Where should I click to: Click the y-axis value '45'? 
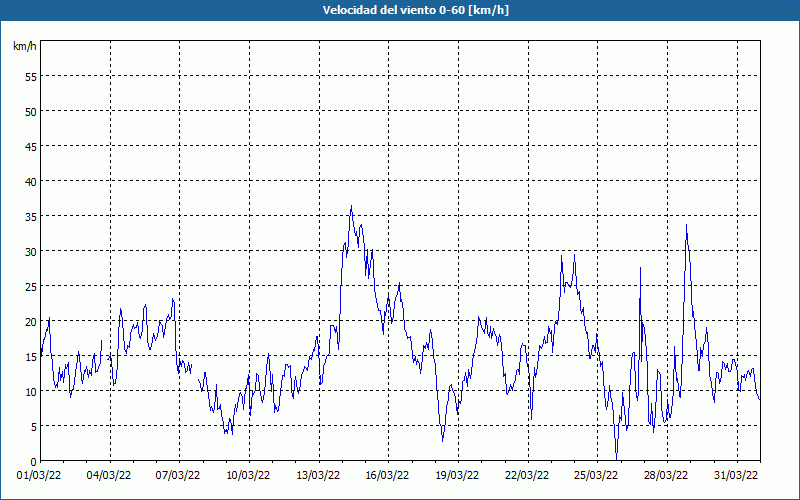(31, 146)
